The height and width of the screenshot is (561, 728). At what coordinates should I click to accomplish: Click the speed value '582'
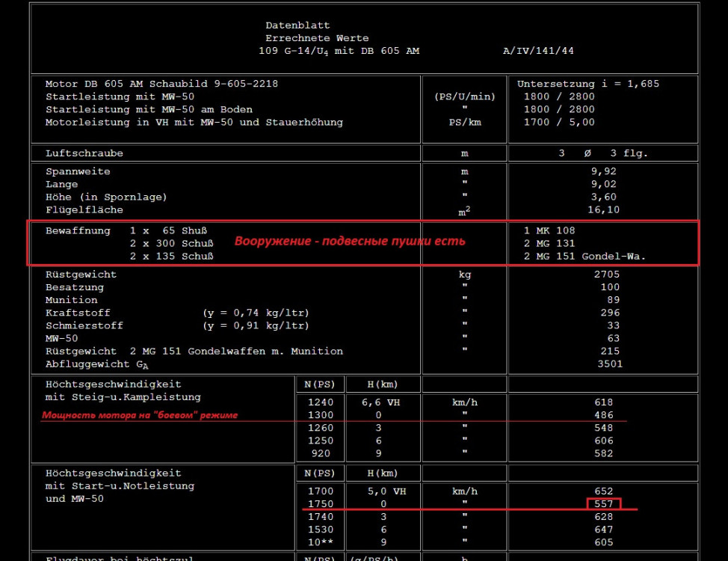tap(604, 453)
